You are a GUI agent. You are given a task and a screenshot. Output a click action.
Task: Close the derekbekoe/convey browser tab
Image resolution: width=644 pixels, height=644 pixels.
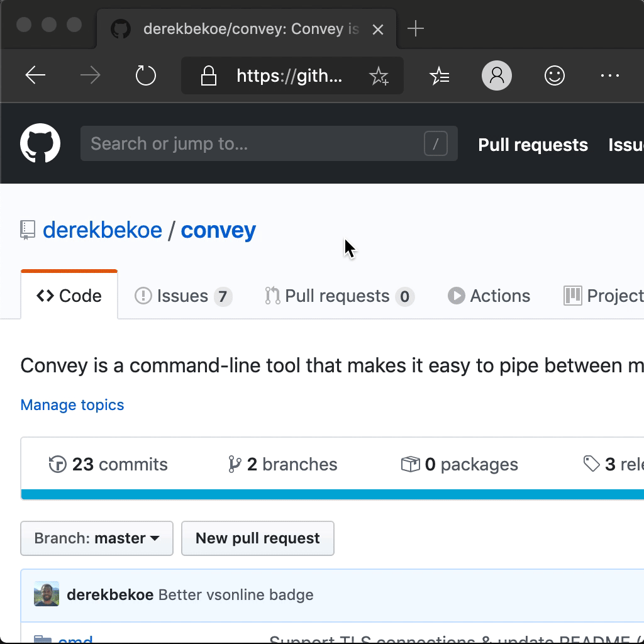point(378,30)
